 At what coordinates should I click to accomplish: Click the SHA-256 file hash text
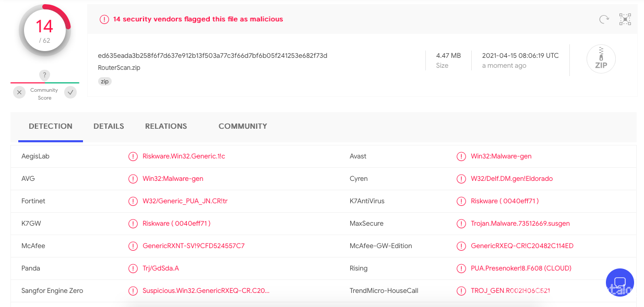tap(212, 56)
